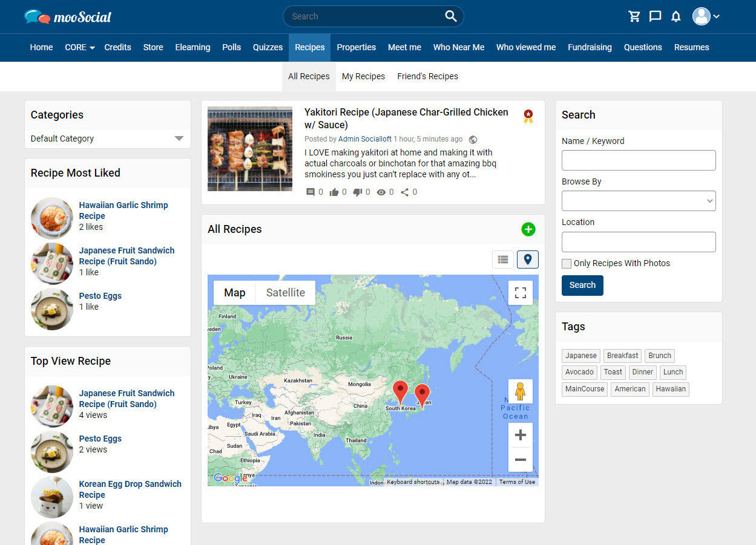Click Keyboard shortcuts on the map
756x545 pixels.
click(x=413, y=482)
